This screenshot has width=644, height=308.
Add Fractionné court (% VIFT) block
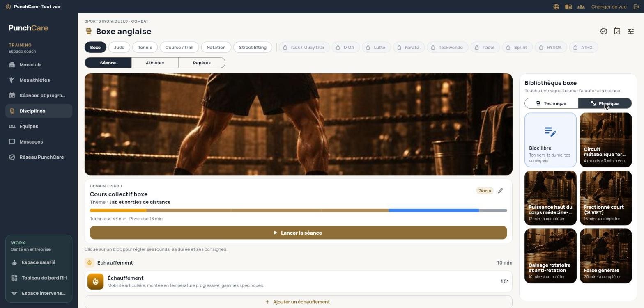point(606,198)
